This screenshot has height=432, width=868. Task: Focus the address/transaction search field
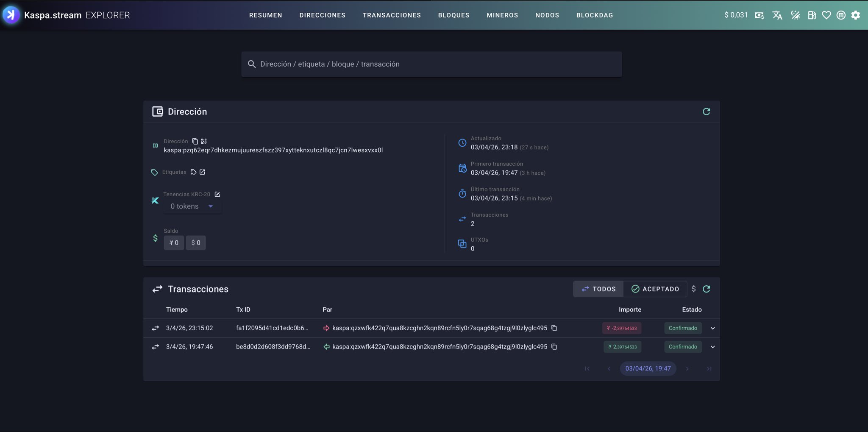tap(431, 64)
